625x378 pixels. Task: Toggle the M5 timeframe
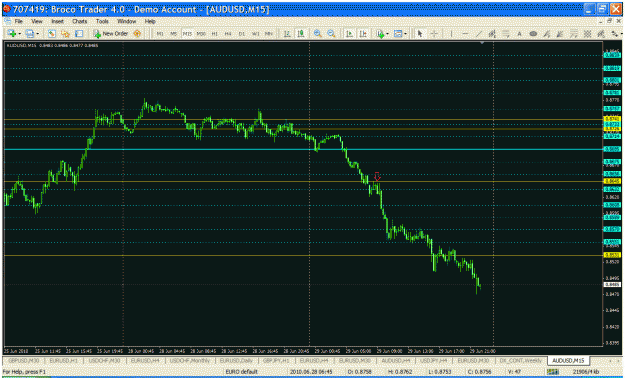[x=173, y=34]
